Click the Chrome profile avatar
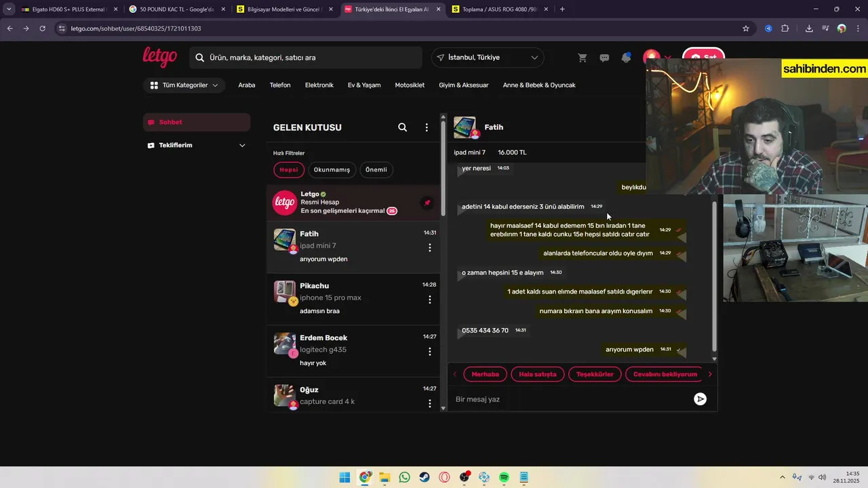Image resolution: width=868 pixels, height=488 pixels. coord(842,28)
